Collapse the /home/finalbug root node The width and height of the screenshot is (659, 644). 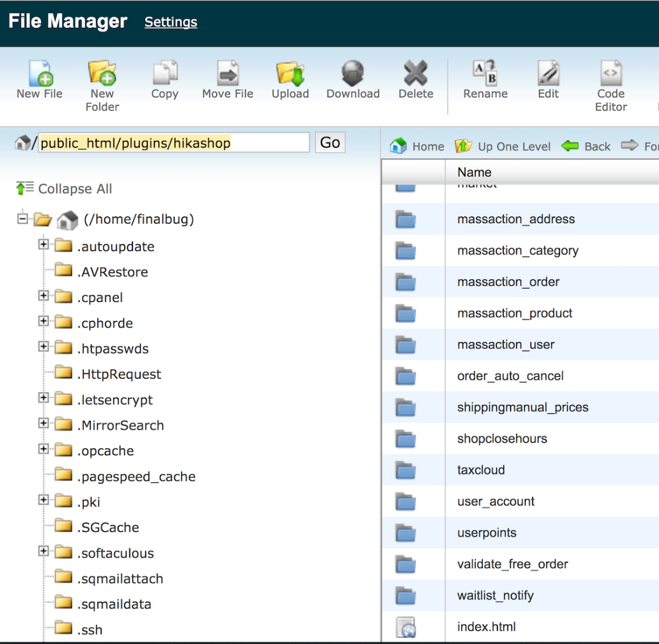(23, 218)
